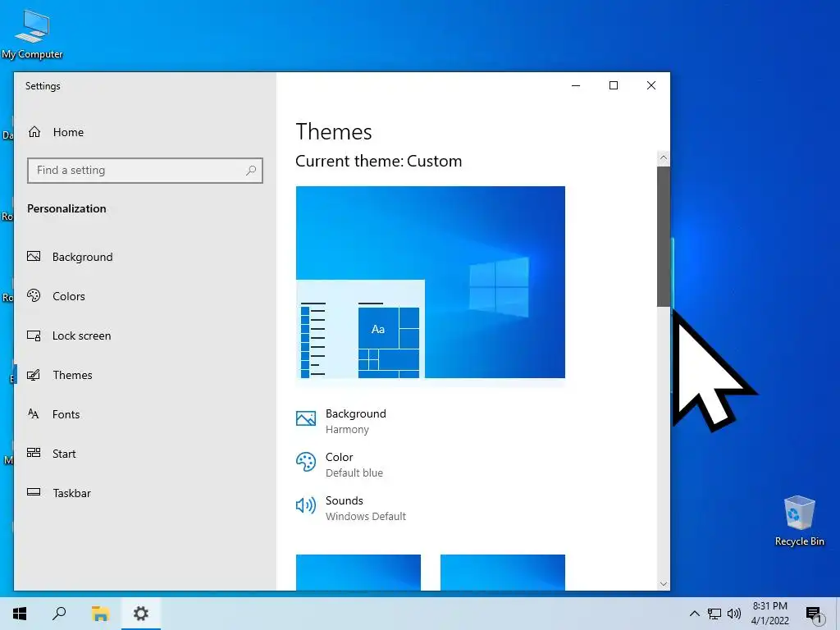This screenshot has height=630, width=840.
Task: Click the scrollbar down arrow
Action: click(663, 584)
